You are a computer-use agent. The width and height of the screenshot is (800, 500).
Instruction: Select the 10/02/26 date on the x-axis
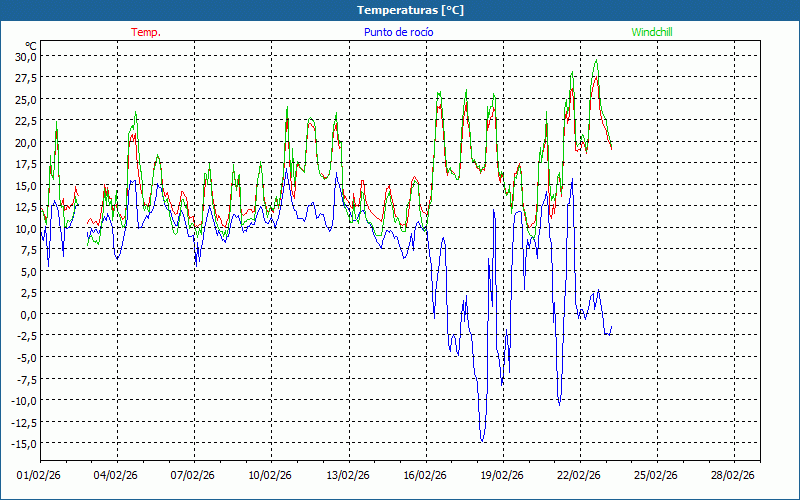(x=270, y=476)
